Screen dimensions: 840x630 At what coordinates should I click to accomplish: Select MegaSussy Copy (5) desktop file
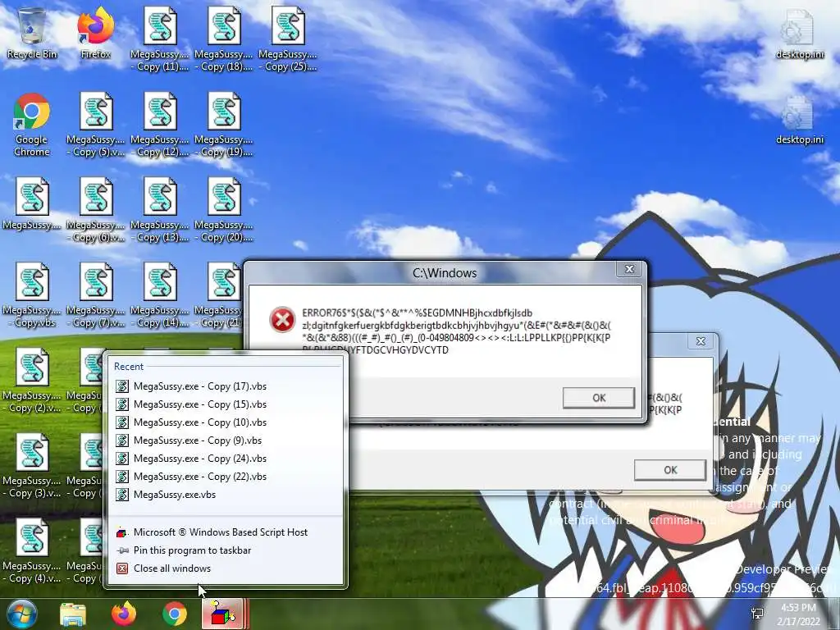point(96,125)
